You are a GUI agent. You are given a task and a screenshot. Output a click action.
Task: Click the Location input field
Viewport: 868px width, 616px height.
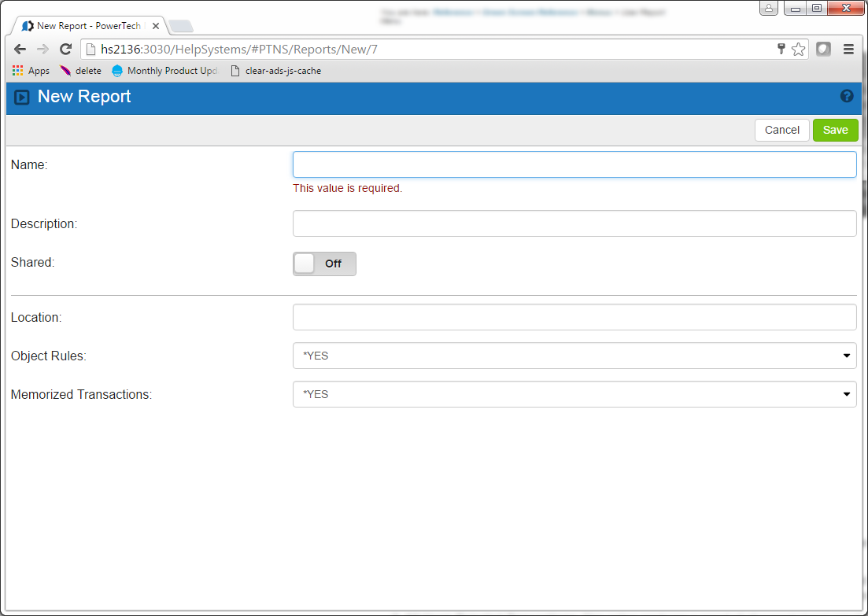(574, 317)
